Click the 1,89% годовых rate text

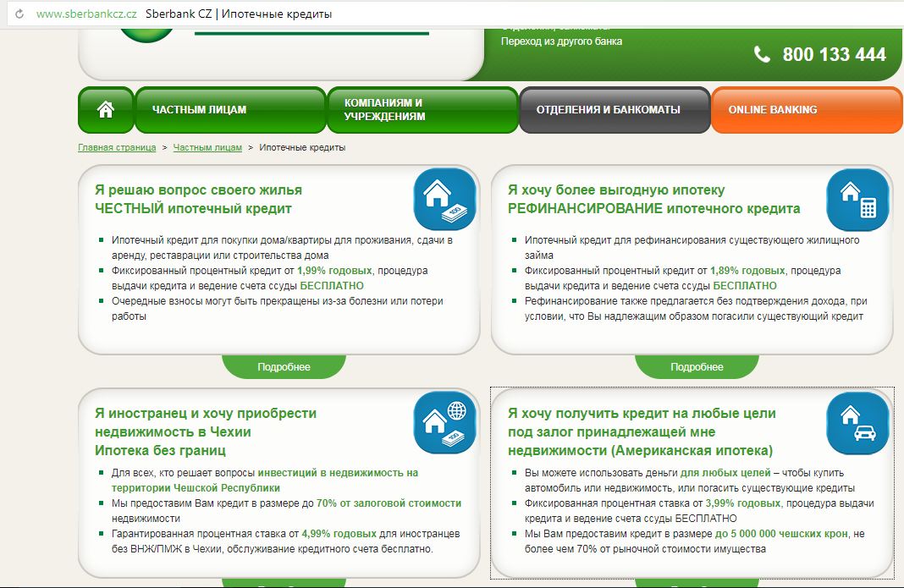(x=747, y=271)
